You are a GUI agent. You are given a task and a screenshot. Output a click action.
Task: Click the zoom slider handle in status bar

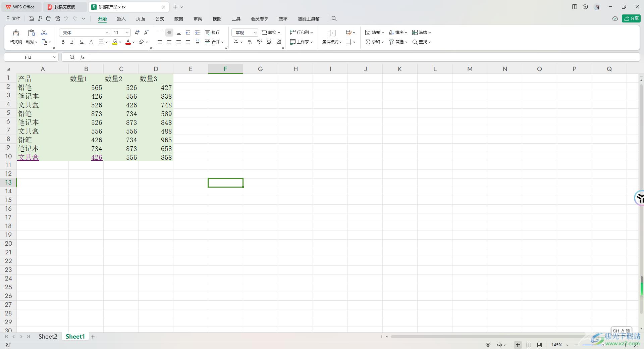603,345
